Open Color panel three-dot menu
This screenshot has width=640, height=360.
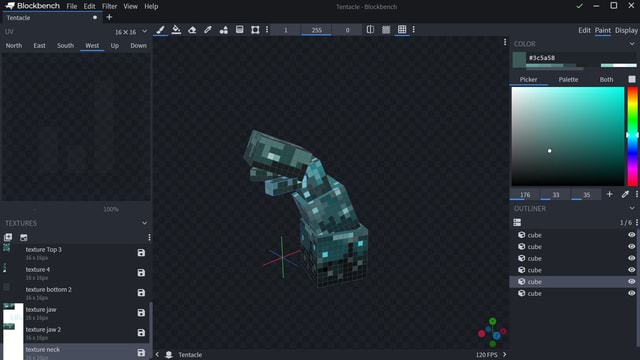click(x=636, y=194)
